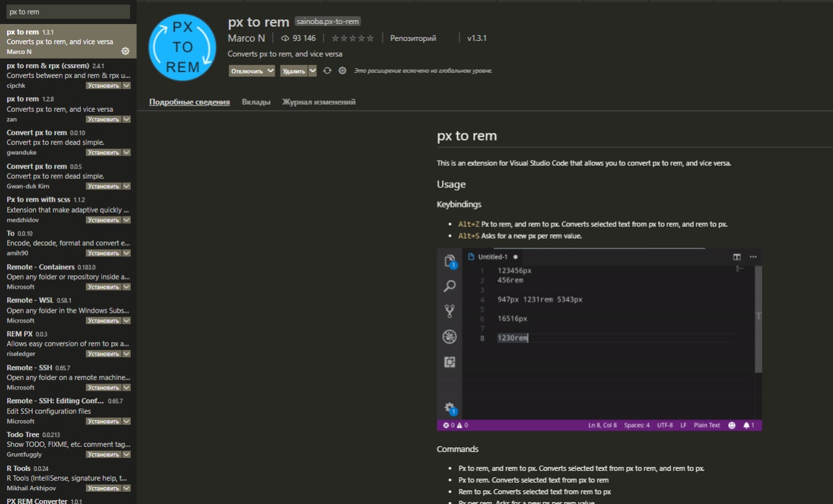Install Remote - SSH extension
The image size is (833, 504).
[103, 388]
